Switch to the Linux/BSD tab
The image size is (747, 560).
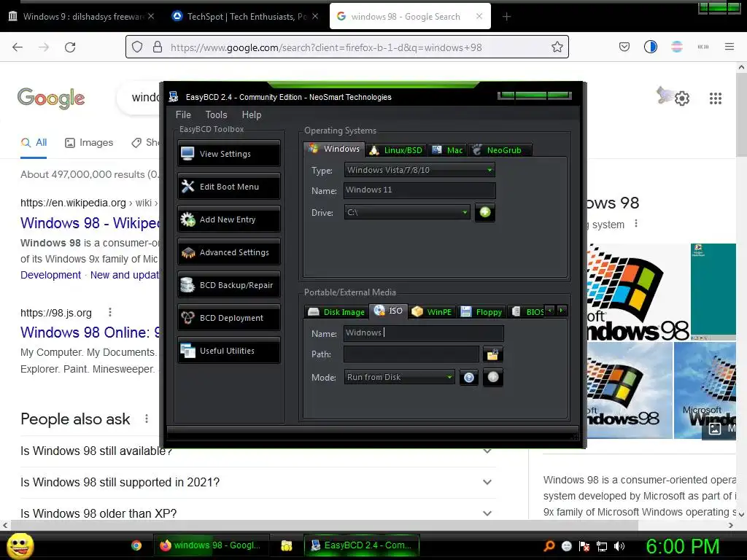(x=396, y=150)
